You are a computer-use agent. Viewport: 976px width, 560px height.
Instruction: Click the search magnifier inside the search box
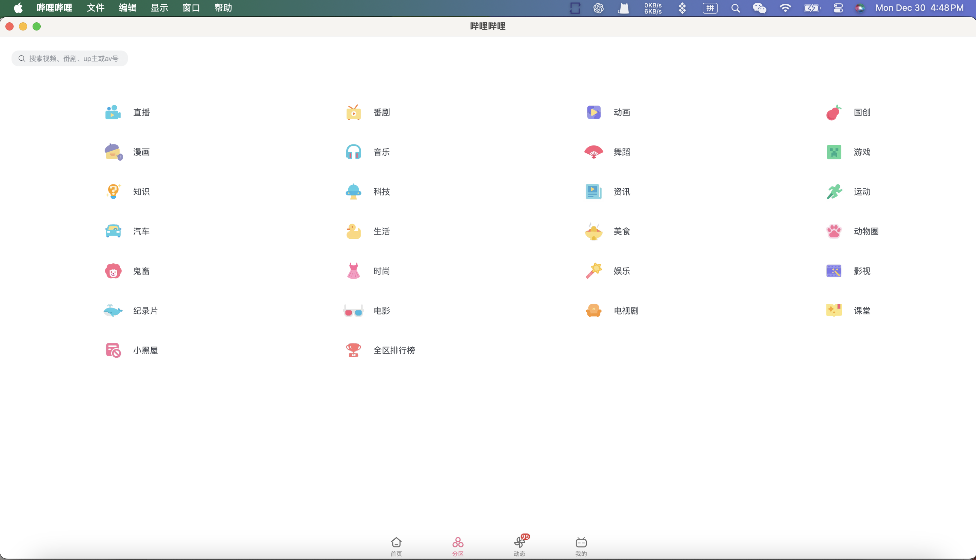tap(22, 58)
